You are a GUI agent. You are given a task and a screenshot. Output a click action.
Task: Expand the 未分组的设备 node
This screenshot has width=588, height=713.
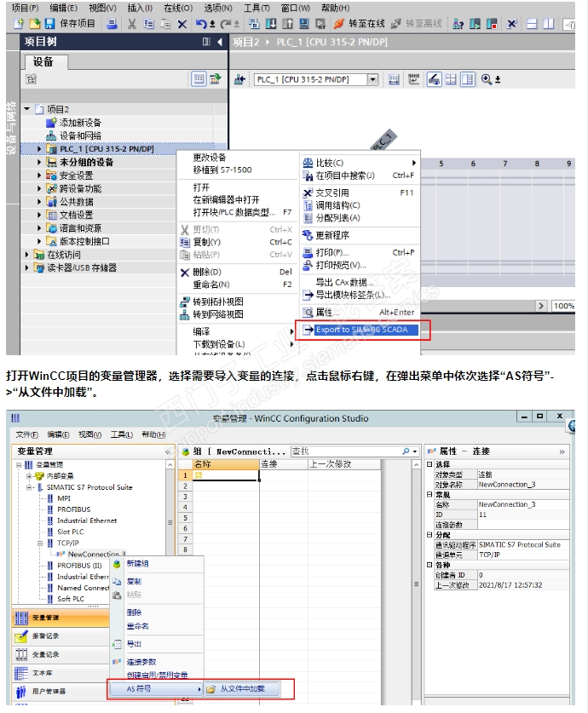(39, 162)
